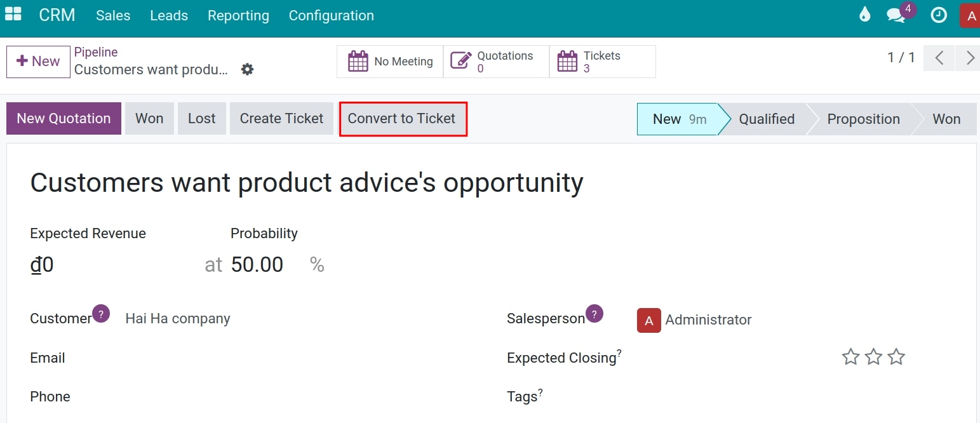Click the pencil icon on Quotations

point(460,61)
